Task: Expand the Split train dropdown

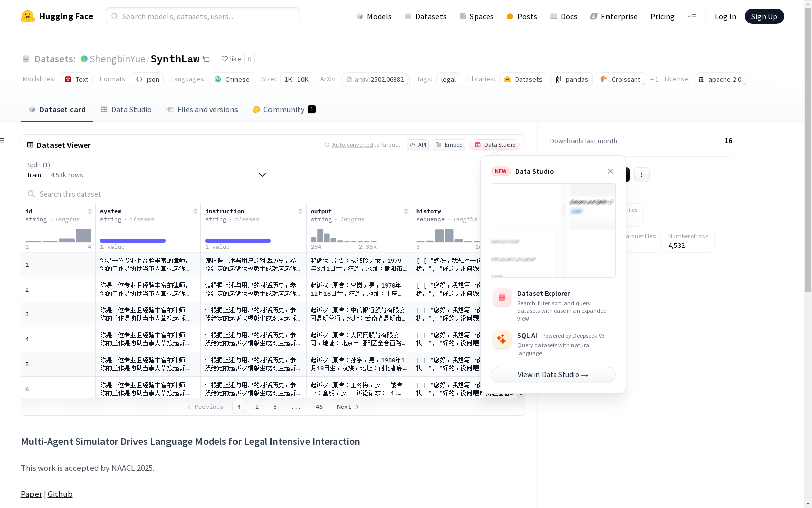Action: 147,170
